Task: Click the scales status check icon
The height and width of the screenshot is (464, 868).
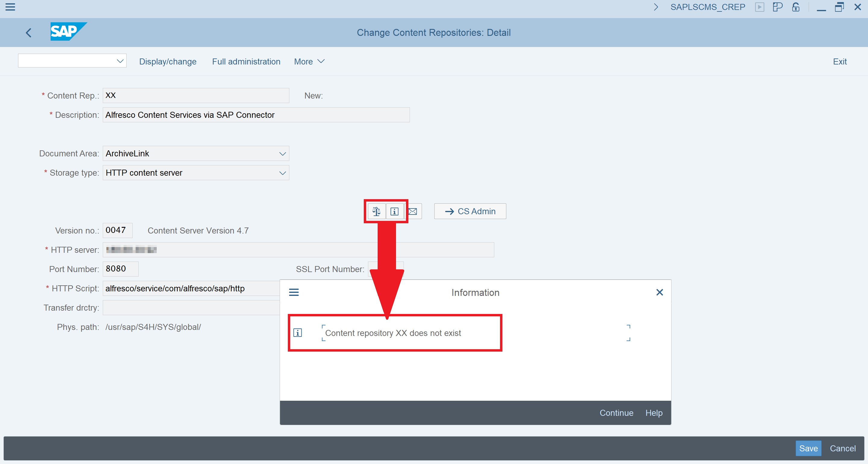Action: click(x=376, y=211)
